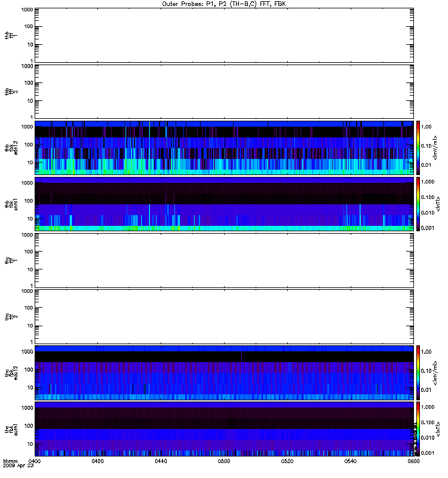Click the plot title Outer Probes text
This screenshot has width=448, height=478.
click(178, 4)
